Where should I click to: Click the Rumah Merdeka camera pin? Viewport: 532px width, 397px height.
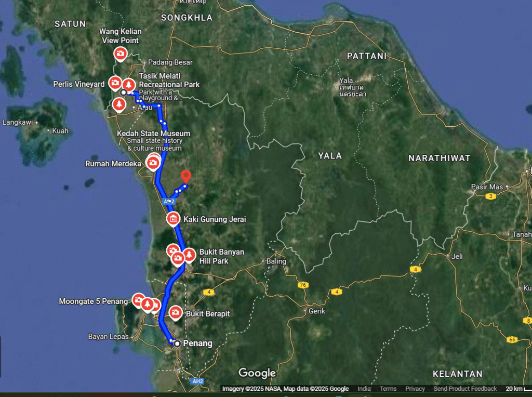[153, 163]
